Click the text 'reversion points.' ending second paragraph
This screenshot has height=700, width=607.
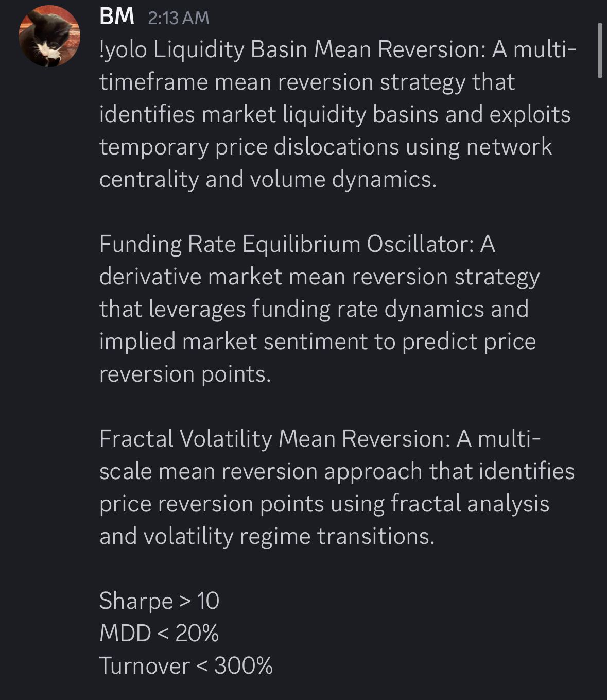tap(185, 374)
